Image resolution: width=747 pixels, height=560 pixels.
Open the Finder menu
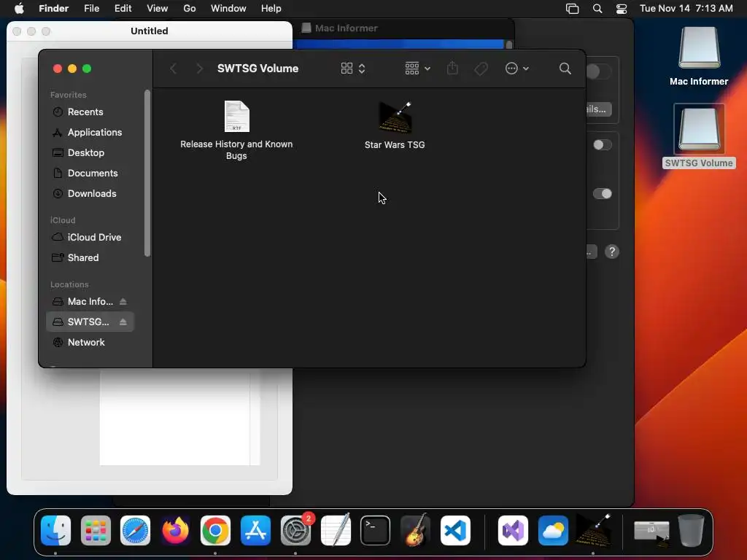(x=54, y=9)
